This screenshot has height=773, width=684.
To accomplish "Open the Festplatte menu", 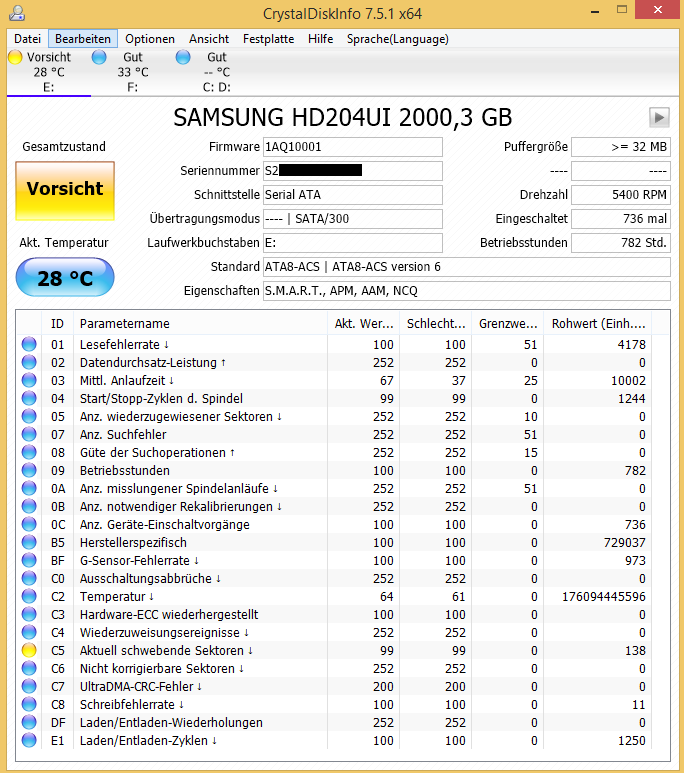I will pos(268,39).
